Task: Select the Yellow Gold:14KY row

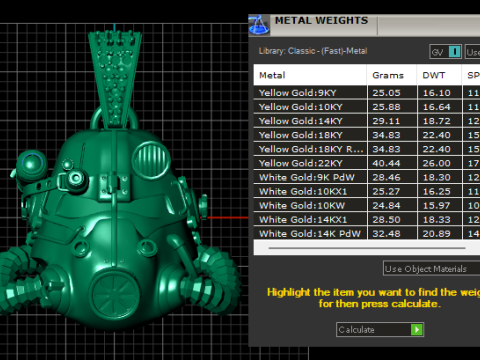Action: [367, 121]
